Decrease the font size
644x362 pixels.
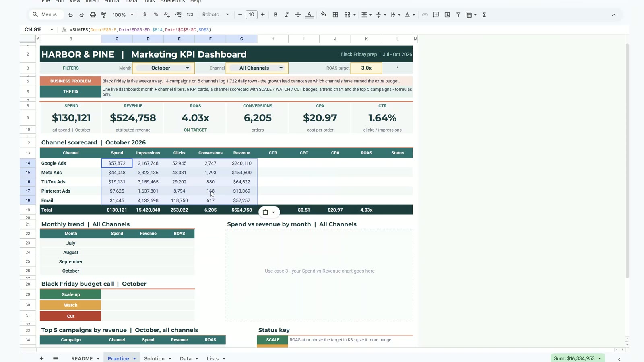tap(240, 15)
